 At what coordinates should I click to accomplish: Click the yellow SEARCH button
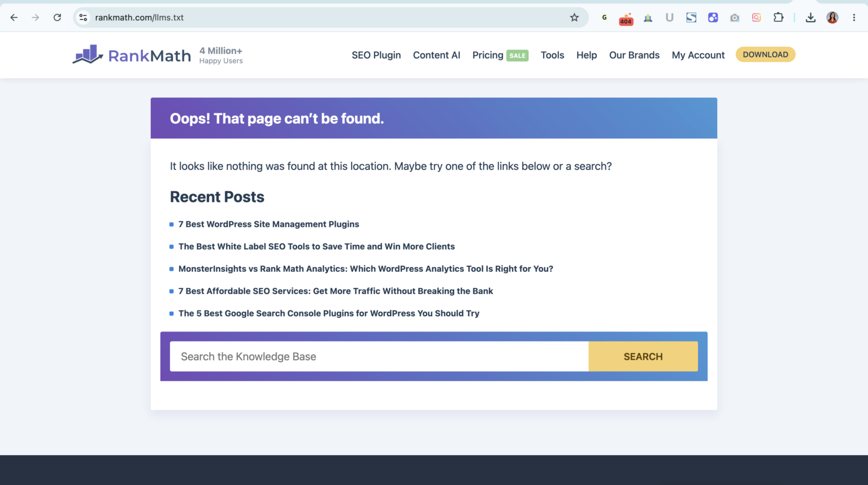point(643,356)
